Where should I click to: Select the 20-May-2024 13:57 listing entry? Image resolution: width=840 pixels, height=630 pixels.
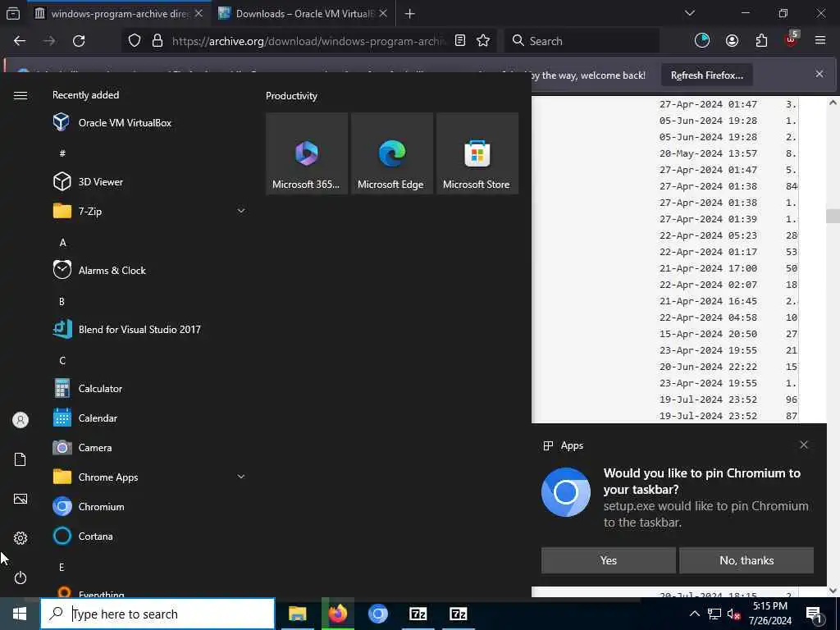tap(708, 153)
